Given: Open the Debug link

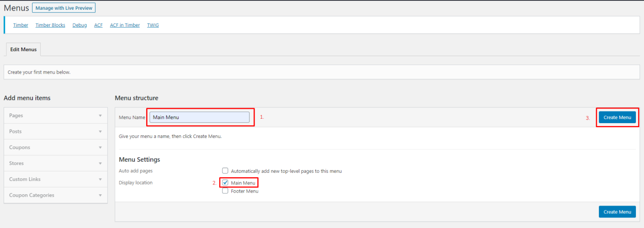Looking at the screenshot, I should 80,25.
